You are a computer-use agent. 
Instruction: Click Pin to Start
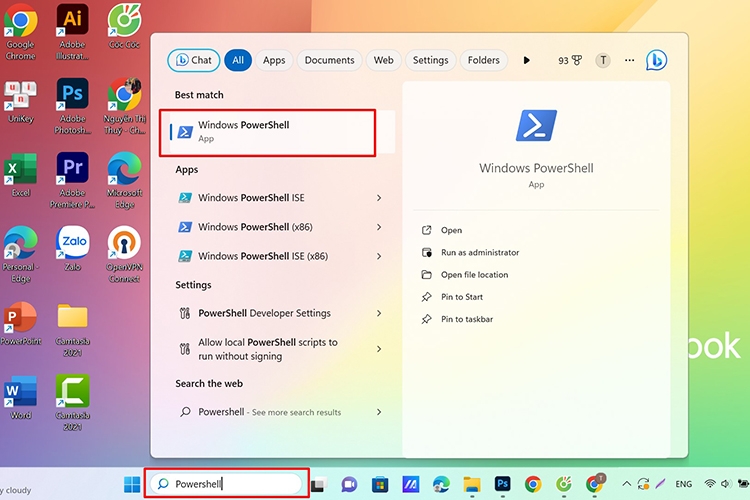[462, 297]
